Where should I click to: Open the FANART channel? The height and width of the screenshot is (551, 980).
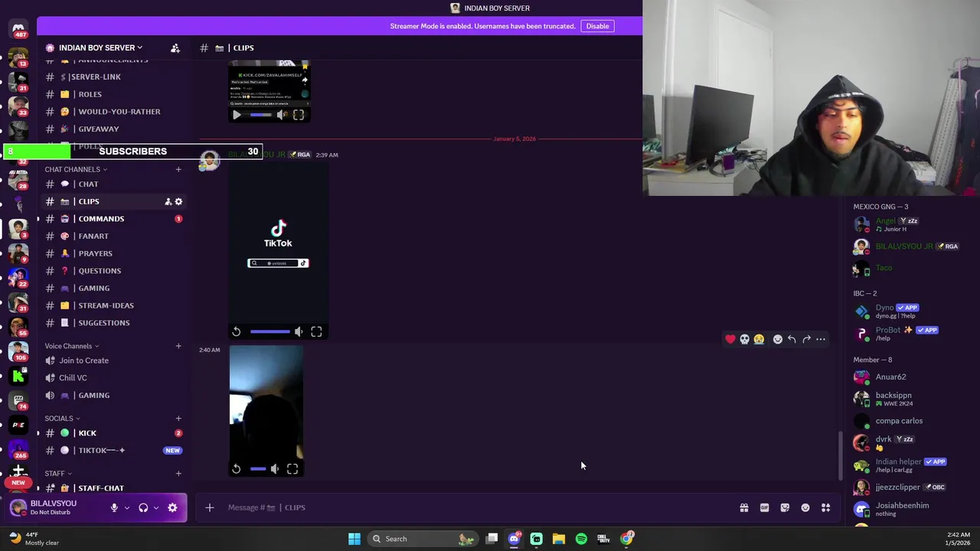point(113,236)
